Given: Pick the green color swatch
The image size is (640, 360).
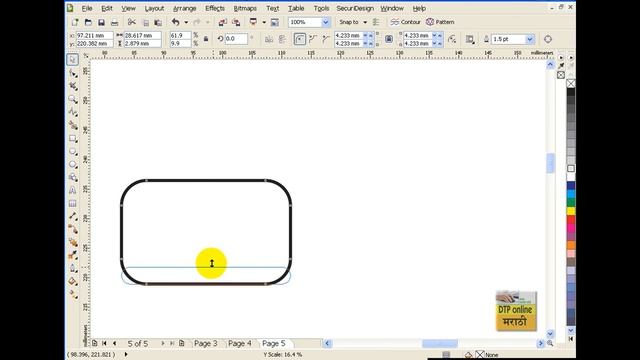Looking at the screenshot, I should [571, 202].
